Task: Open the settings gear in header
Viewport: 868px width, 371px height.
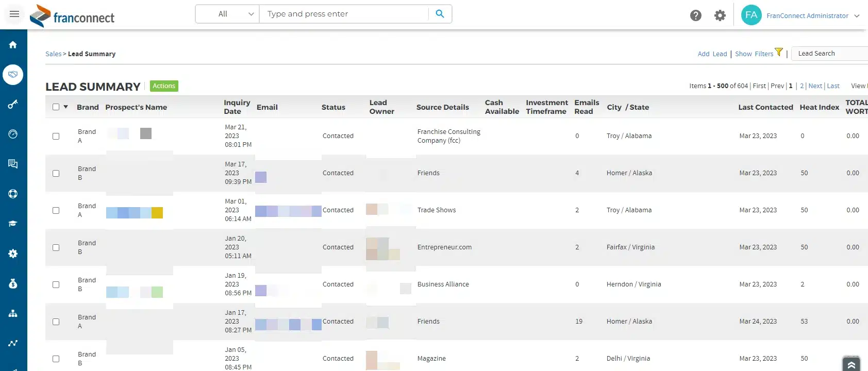Action: click(x=720, y=15)
